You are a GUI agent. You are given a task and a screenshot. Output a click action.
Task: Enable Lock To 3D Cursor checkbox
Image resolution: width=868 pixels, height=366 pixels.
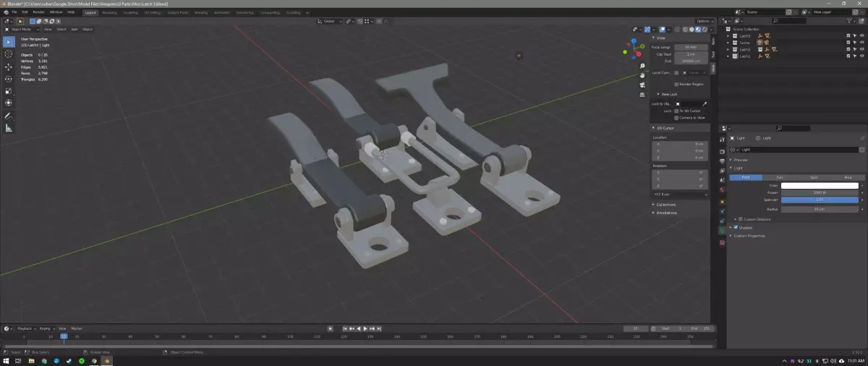(x=676, y=111)
